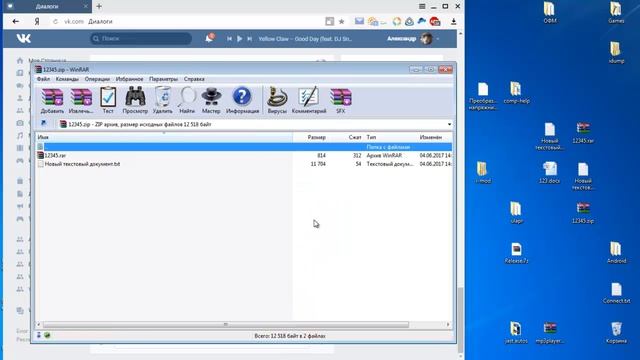
Task: Open the Games folder on the desktop
Action: point(616,13)
